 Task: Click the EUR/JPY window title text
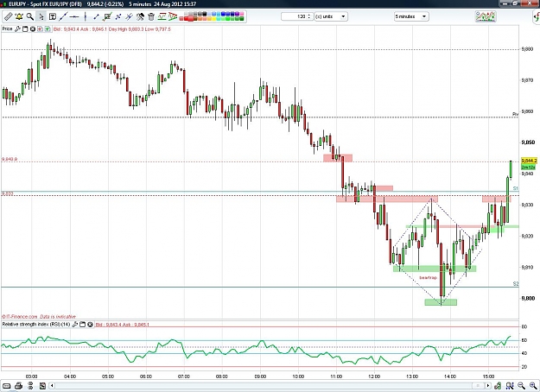(46, 4)
